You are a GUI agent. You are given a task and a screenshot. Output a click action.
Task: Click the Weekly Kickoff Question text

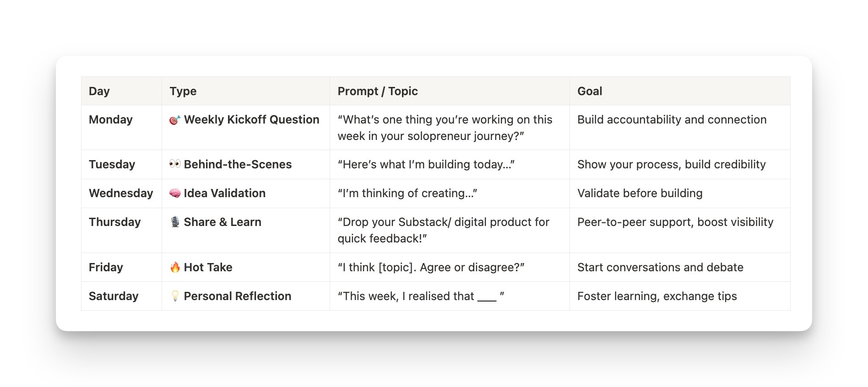coord(251,120)
